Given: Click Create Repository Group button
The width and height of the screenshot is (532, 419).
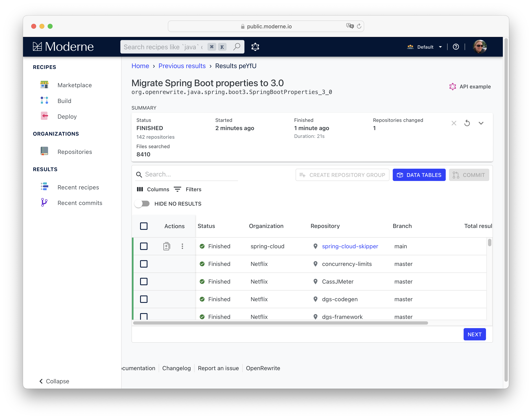Looking at the screenshot, I should [x=342, y=175].
